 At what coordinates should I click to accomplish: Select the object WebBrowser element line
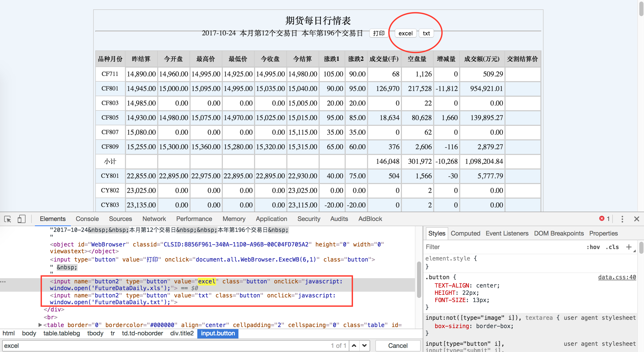click(x=217, y=248)
